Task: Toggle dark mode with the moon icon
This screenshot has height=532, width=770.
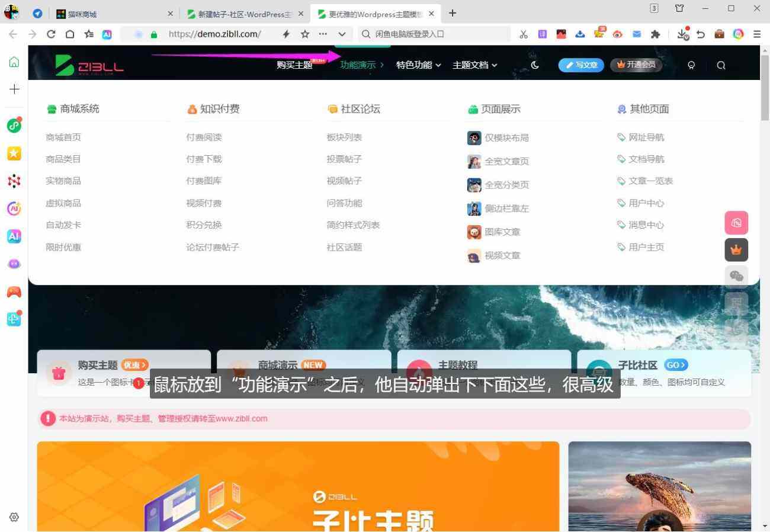Action: 535,65
